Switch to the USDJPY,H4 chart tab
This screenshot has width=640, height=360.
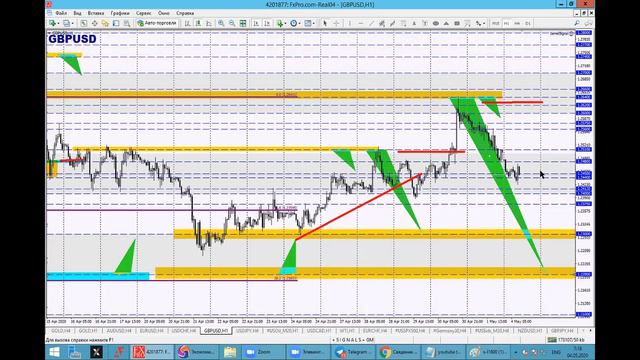(247, 331)
